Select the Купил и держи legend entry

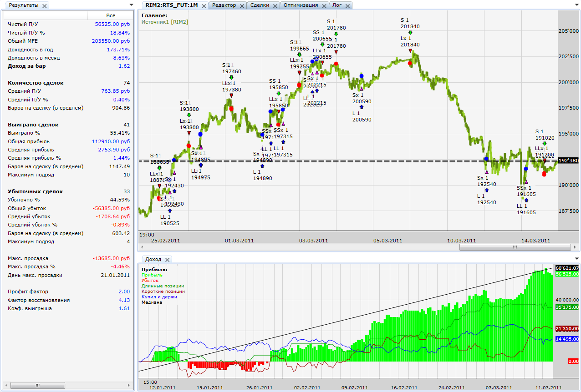[x=159, y=297]
